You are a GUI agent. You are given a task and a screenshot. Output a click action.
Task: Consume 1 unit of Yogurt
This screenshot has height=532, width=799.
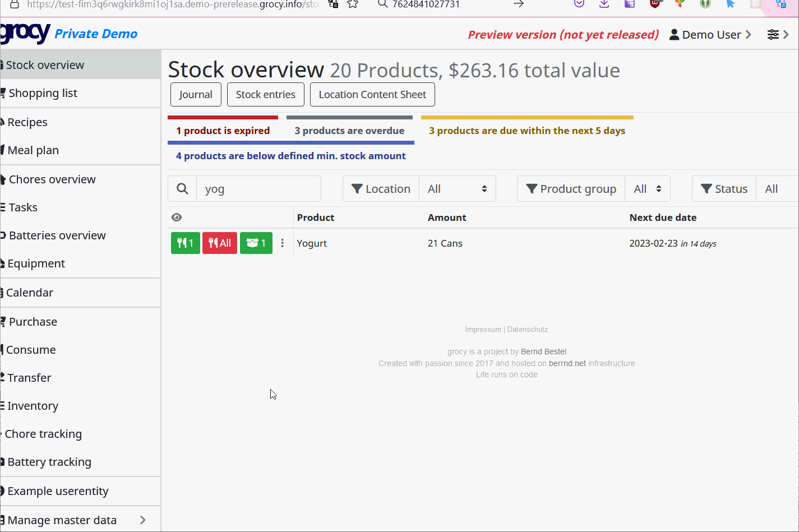185,243
